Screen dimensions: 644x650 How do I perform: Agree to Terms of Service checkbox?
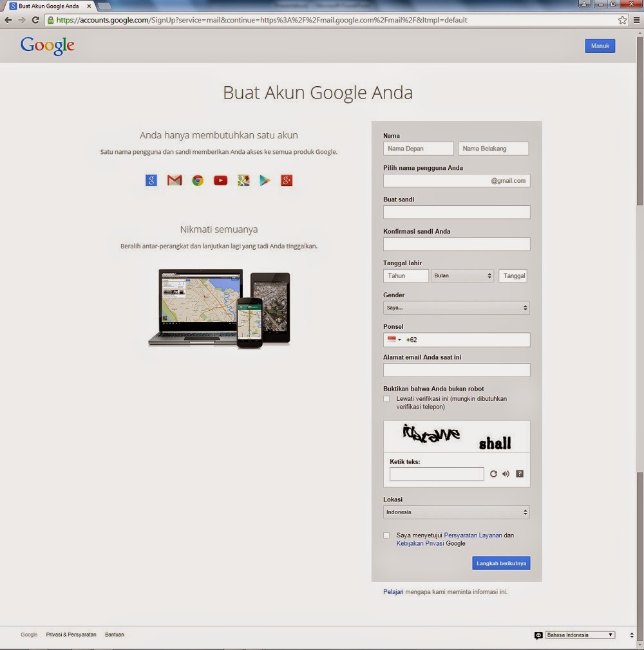point(387,535)
